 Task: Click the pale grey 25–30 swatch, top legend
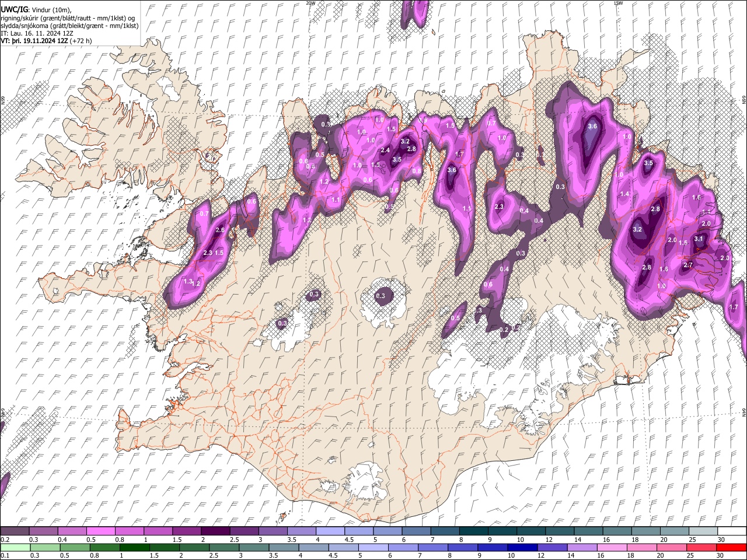[x=704, y=531]
